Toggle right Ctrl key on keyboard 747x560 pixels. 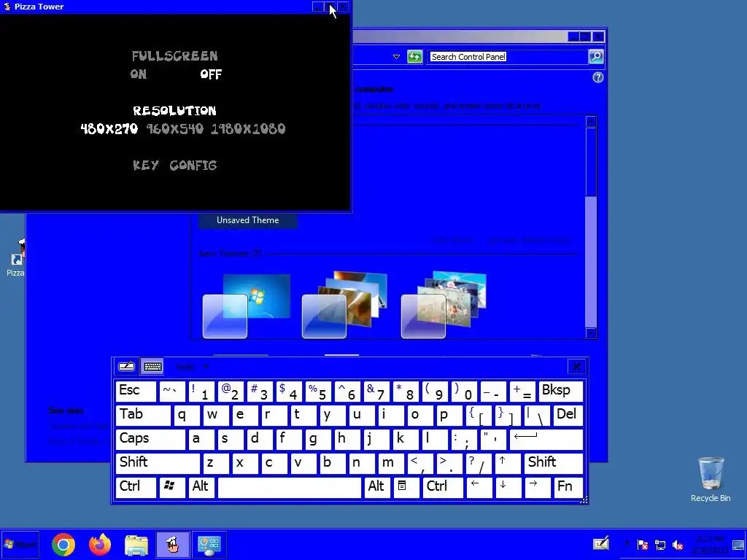click(443, 487)
